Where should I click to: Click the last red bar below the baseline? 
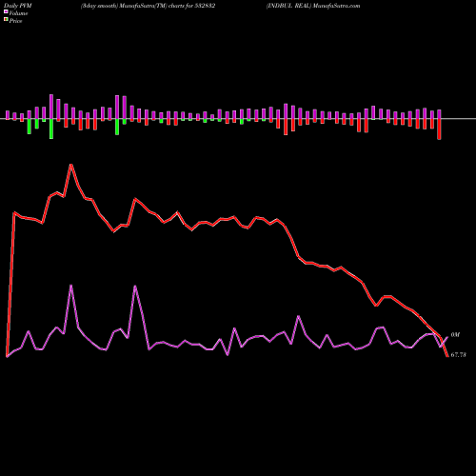click(x=439, y=129)
